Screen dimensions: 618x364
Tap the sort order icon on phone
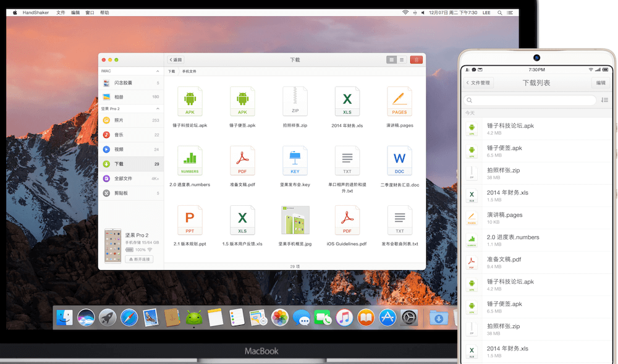click(604, 100)
